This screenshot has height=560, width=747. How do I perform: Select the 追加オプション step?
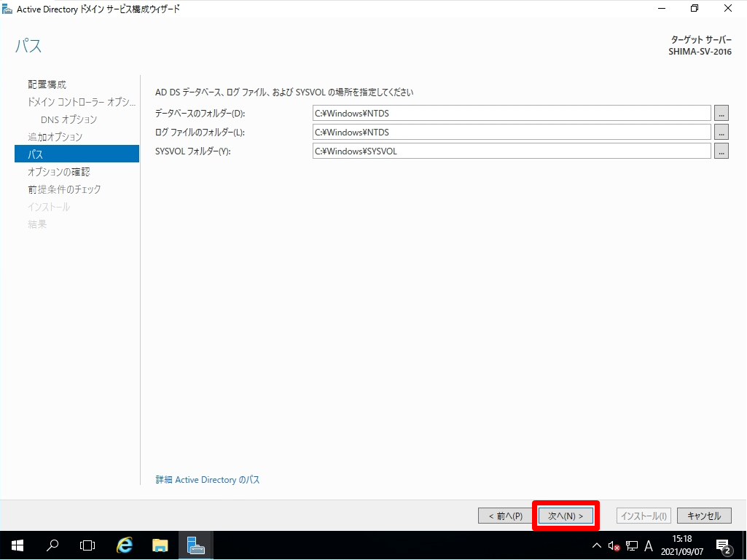(55, 137)
